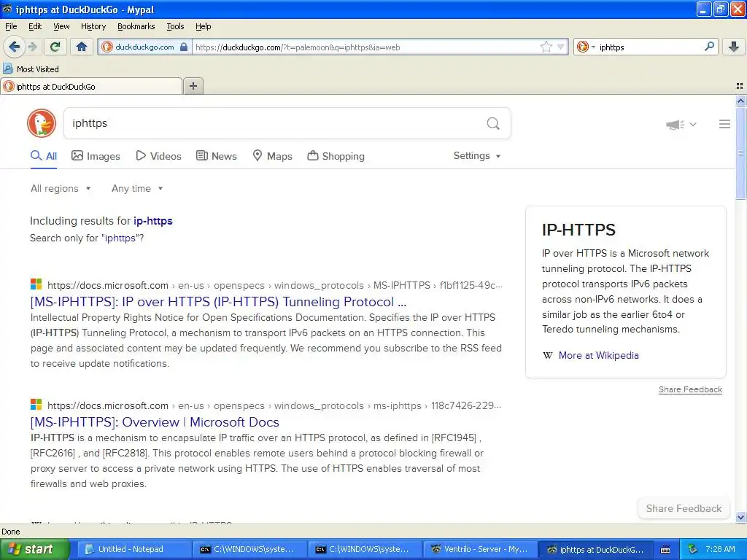Click the scrollbar up arrow
Image resolution: width=747 pixels, height=560 pixels.
pos(740,101)
